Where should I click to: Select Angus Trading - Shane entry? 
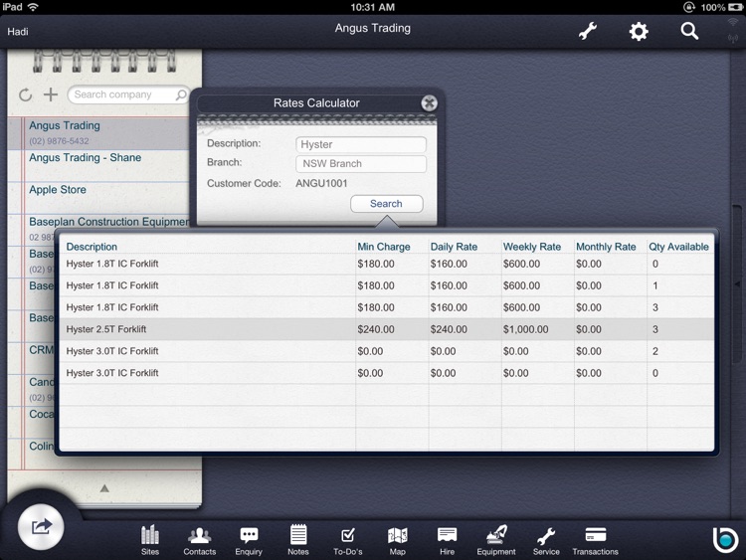pos(98,166)
